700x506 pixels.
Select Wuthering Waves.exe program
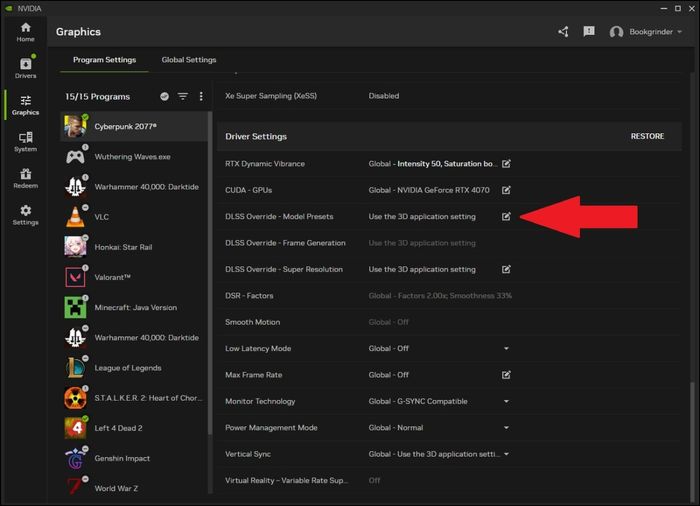(133, 157)
